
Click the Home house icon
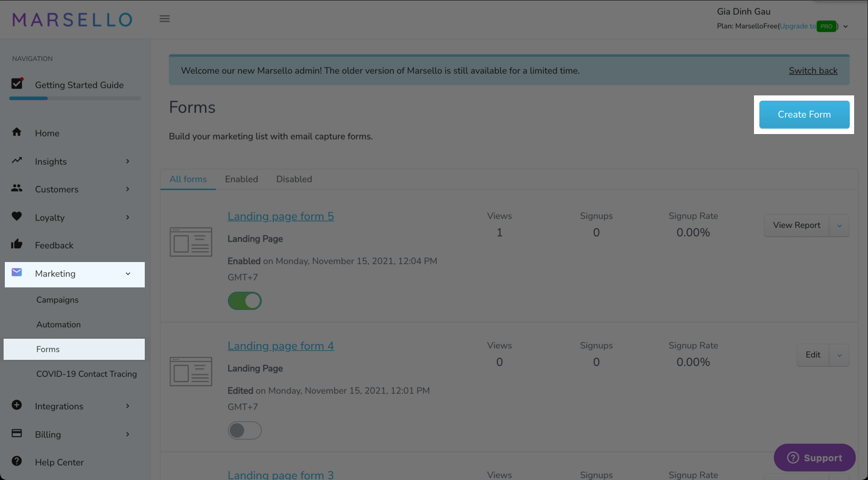(x=17, y=132)
